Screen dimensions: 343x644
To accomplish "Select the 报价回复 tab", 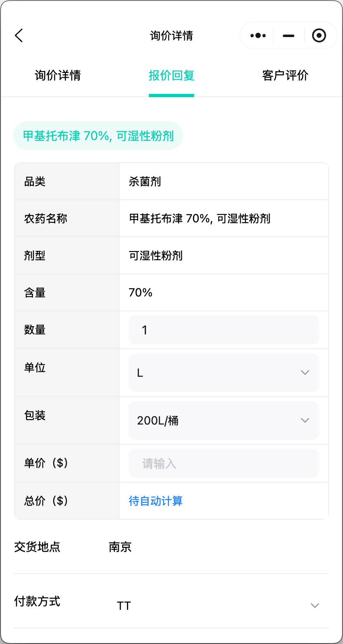I will pyautogui.click(x=171, y=76).
